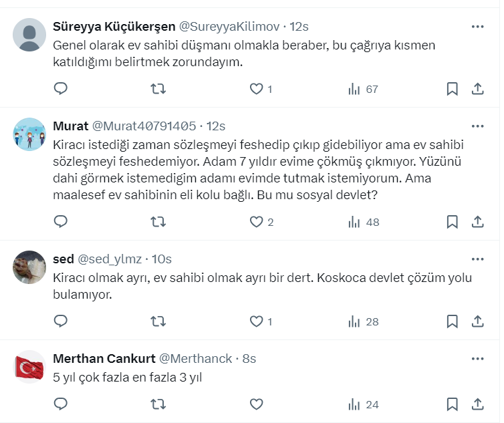Open more options on Murat's tweet

[x=477, y=126]
